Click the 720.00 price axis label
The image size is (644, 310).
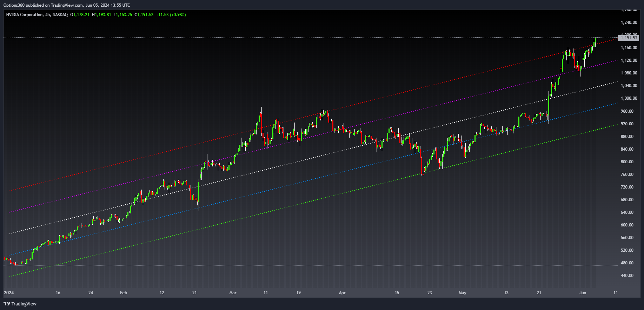[627, 187]
